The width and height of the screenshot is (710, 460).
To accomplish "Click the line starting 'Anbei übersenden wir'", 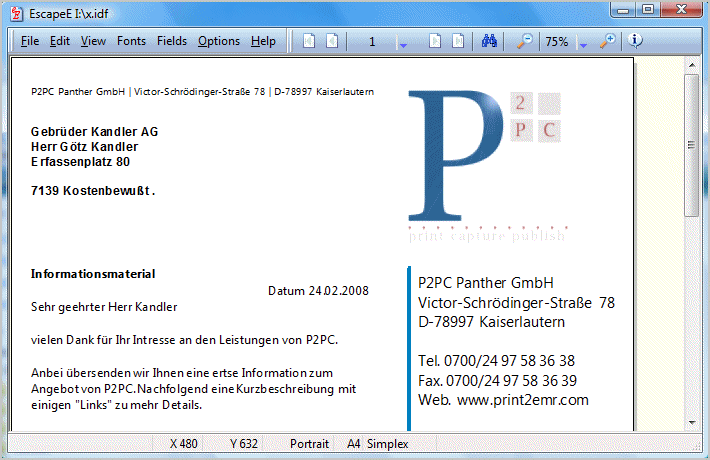I will (182, 373).
